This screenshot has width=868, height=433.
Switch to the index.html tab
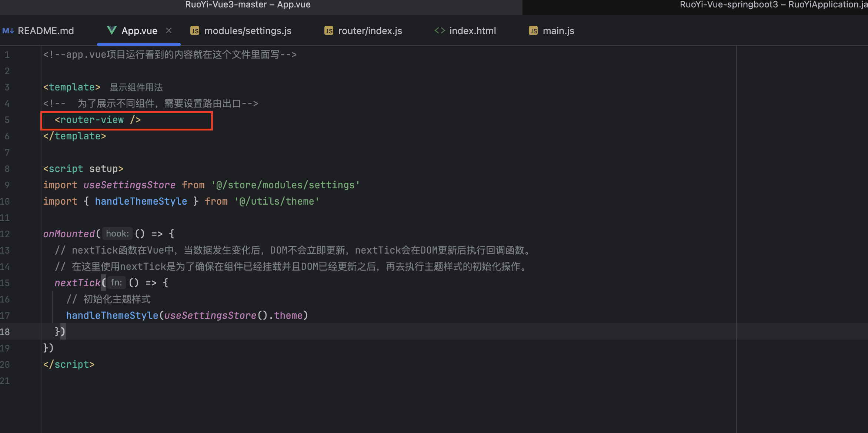(472, 31)
